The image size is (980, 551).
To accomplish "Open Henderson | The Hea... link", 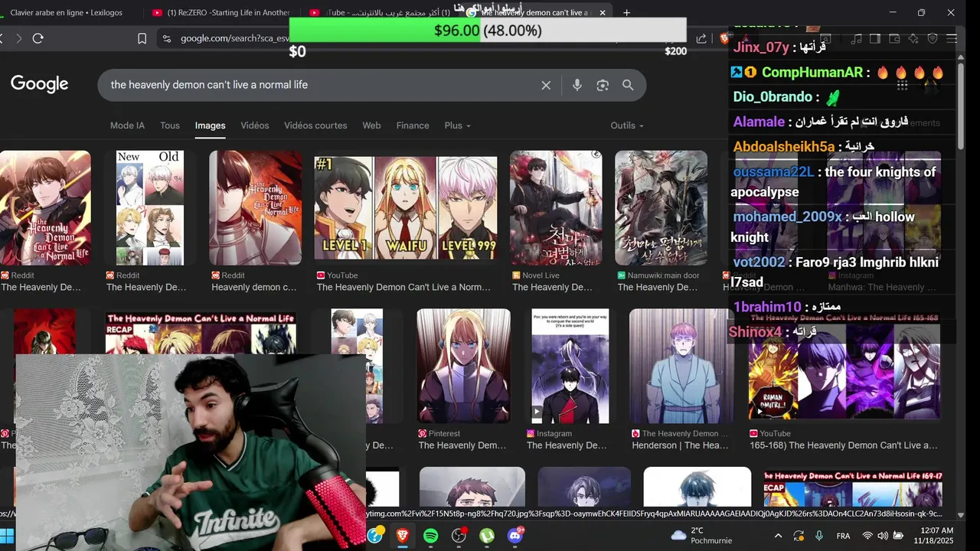I will tap(680, 445).
